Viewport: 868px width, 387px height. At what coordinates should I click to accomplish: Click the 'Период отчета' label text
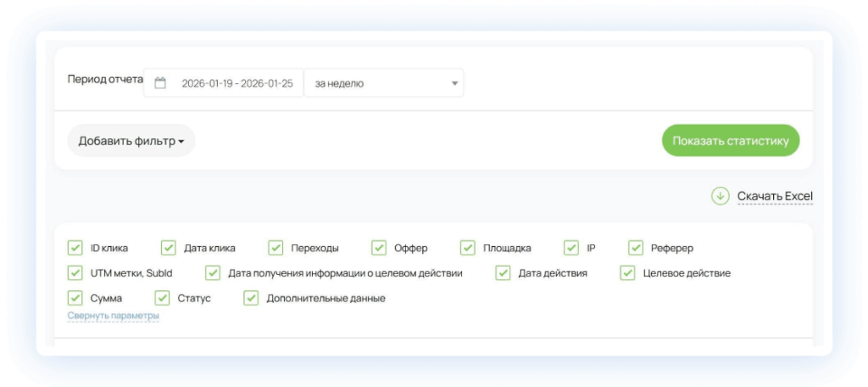(105, 79)
